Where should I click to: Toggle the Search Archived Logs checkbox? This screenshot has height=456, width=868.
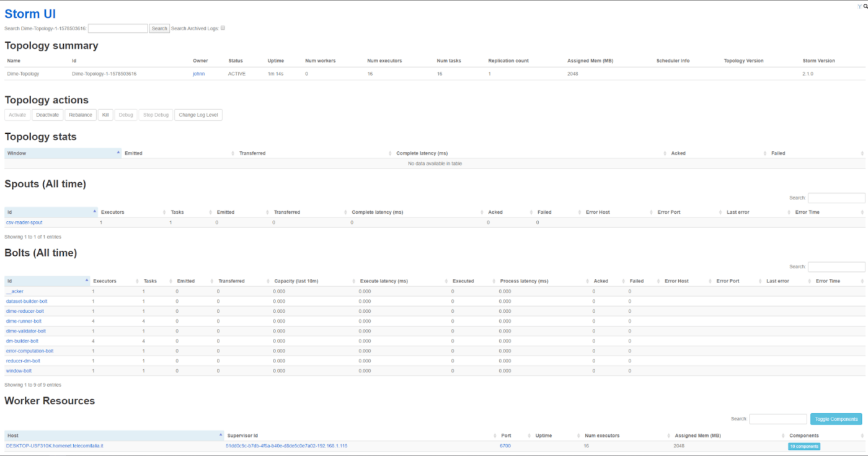pos(223,28)
